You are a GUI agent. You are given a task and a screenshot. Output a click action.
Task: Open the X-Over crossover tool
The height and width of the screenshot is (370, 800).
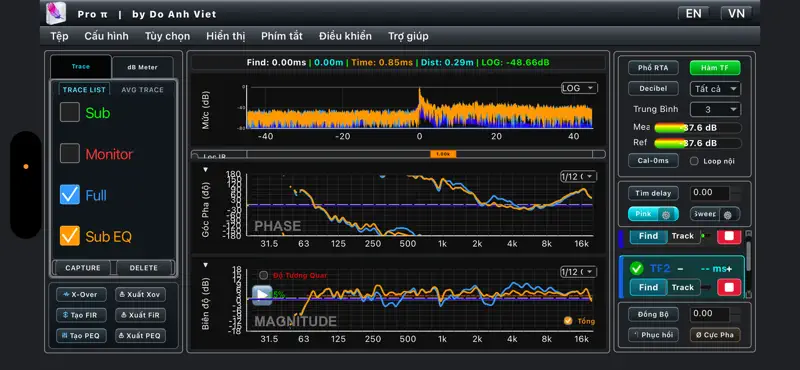point(81,294)
